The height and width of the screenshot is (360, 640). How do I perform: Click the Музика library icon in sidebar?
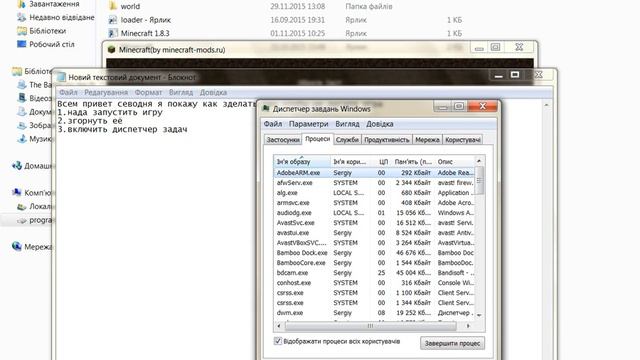tap(22, 139)
